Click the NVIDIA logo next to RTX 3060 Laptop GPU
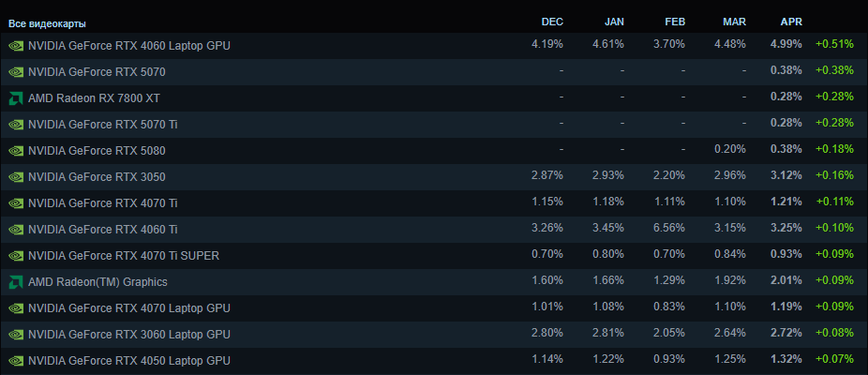868x375 pixels. pos(16,334)
